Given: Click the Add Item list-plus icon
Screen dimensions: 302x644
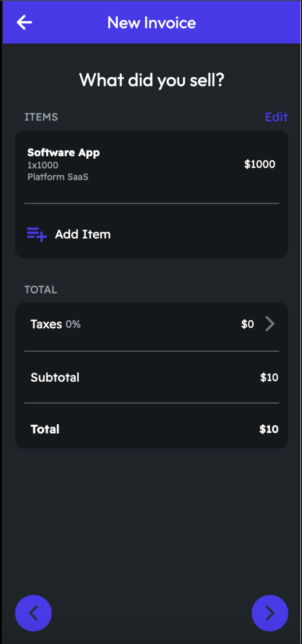Looking at the screenshot, I should 37,234.
